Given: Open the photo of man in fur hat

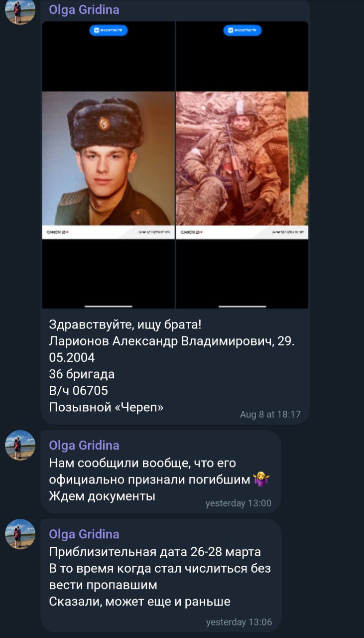Looking at the screenshot, I should click(x=109, y=165).
